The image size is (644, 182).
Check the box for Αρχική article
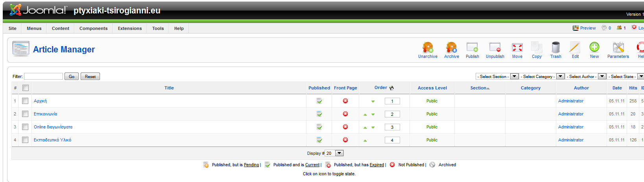(x=25, y=101)
